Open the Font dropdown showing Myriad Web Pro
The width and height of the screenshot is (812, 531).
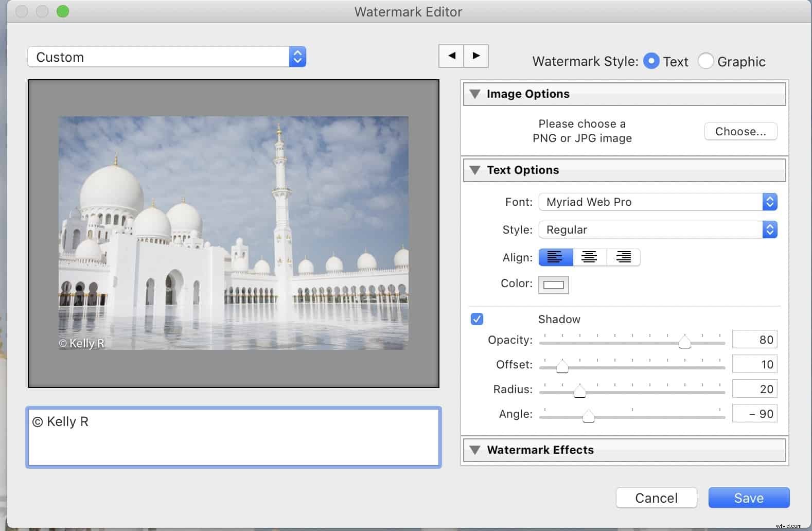(x=658, y=202)
